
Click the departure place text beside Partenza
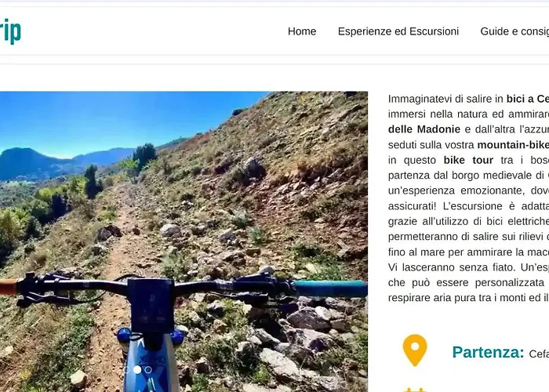tap(539, 354)
